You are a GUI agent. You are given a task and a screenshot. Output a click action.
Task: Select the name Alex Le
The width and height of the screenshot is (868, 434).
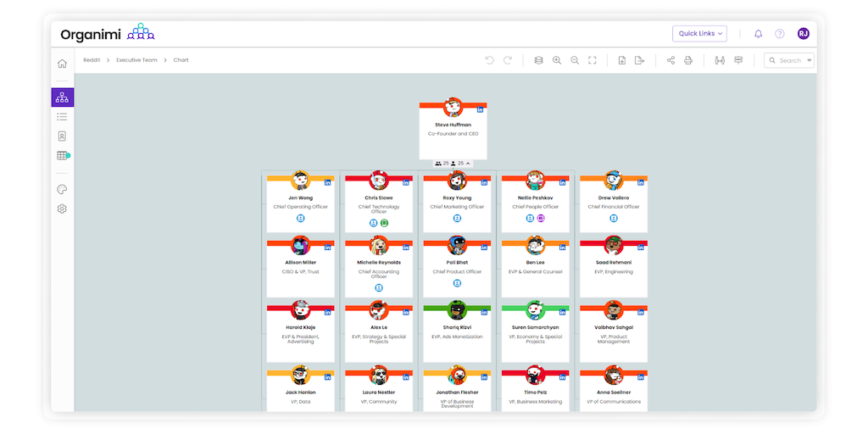point(379,327)
